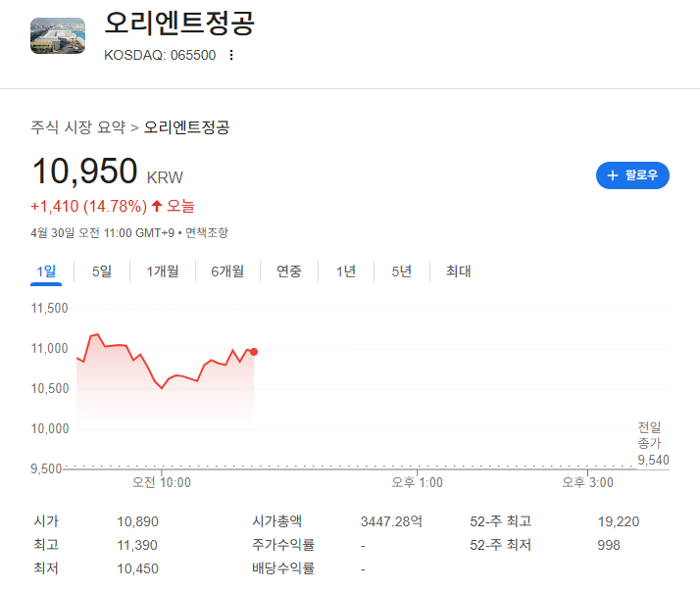Click the 11,500 y-axis label
This screenshot has width=700, height=590.
(x=49, y=309)
